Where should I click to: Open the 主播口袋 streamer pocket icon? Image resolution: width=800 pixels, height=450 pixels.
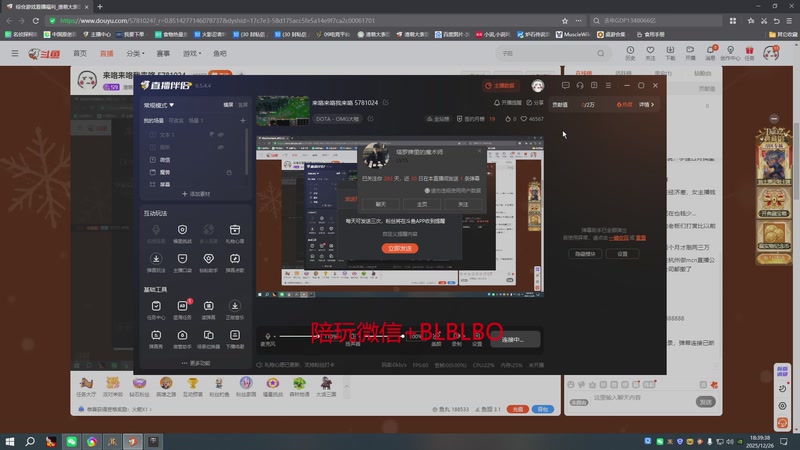point(182,262)
